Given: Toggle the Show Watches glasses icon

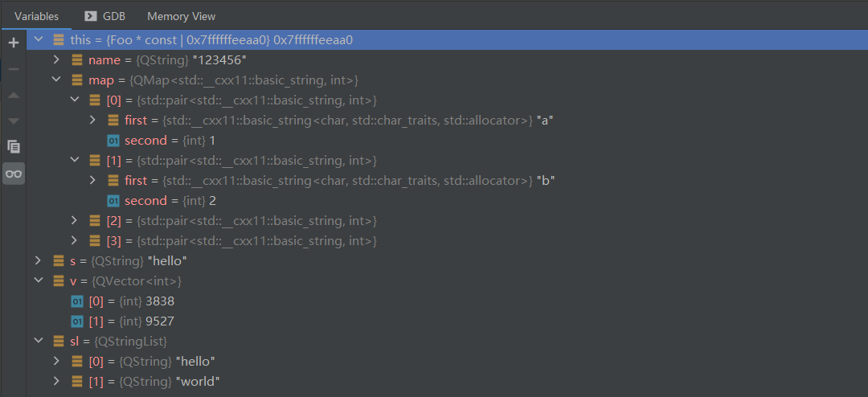Looking at the screenshot, I should click(14, 174).
